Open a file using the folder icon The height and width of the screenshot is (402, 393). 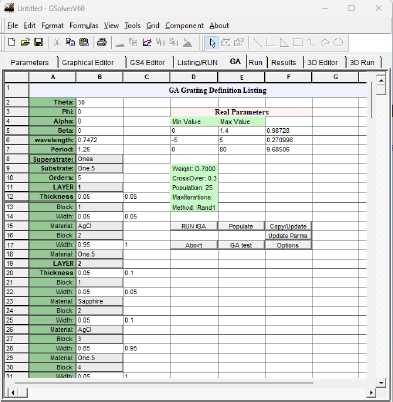25,42
